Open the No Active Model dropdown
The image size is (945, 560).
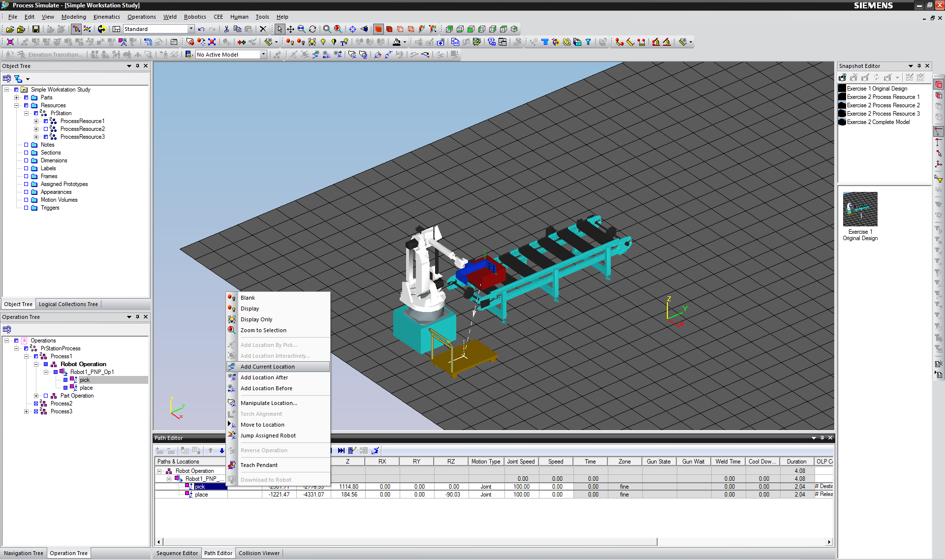[x=263, y=55]
